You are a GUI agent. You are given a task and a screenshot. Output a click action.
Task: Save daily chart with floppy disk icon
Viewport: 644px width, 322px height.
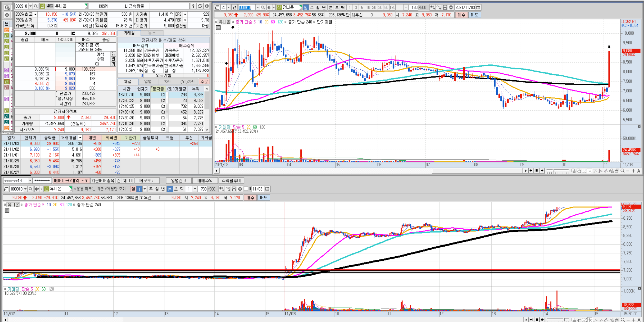pos(445,7)
